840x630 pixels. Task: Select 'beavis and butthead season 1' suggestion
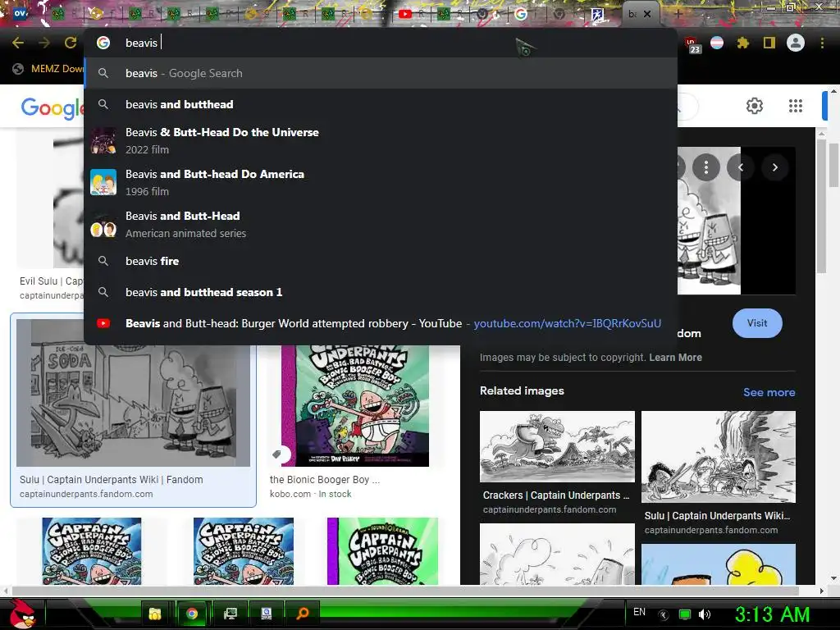tap(381, 292)
